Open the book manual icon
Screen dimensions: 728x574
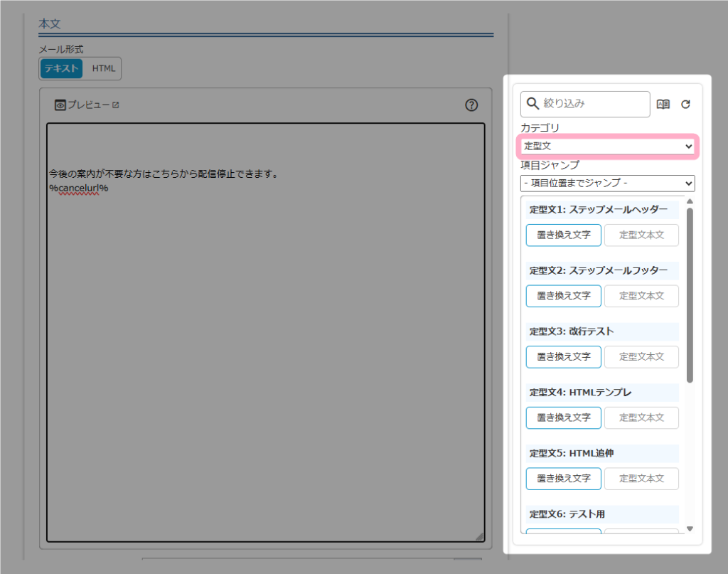pyautogui.click(x=663, y=104)
